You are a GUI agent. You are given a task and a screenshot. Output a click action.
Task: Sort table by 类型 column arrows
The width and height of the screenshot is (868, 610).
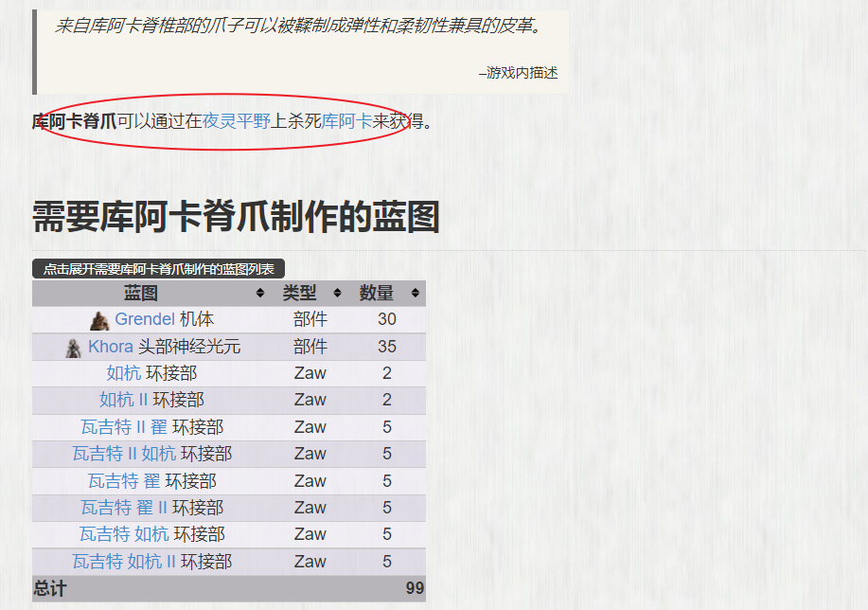point(337,293)
